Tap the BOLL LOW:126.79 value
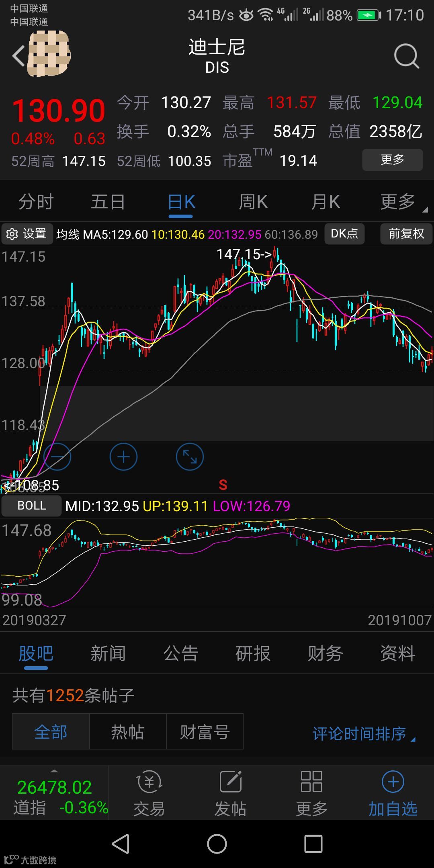The width and height of the screenshot is (434, 868). (x=252, y=506)
